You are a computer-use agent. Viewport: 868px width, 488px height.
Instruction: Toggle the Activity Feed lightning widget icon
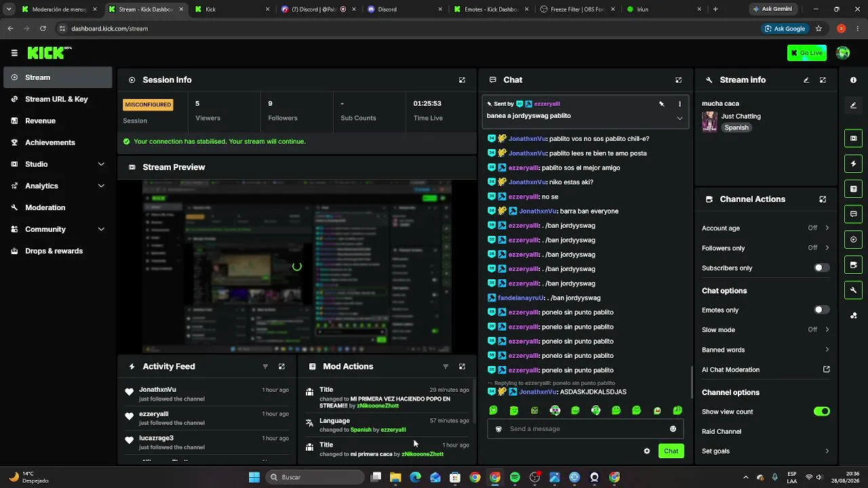click(x=853, y=163)
